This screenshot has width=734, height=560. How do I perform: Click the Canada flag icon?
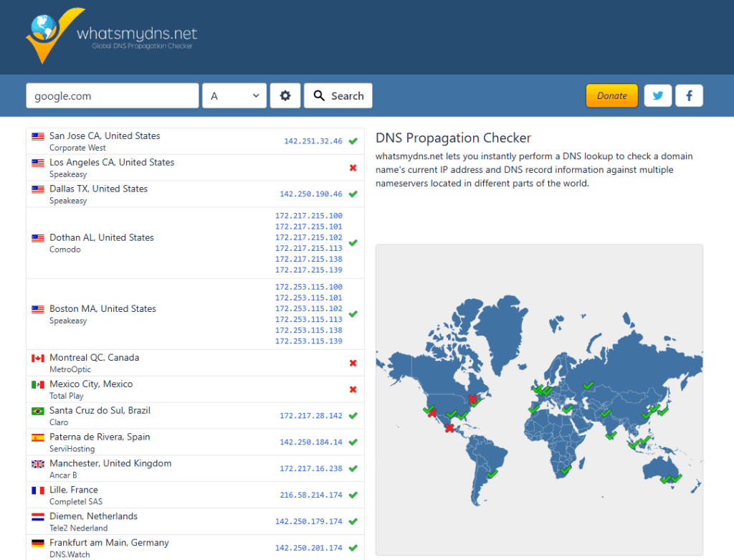click(38, 359)
